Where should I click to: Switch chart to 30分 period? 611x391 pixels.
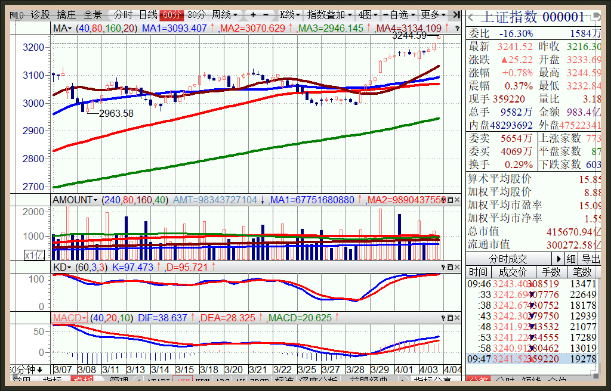point(196,15)
